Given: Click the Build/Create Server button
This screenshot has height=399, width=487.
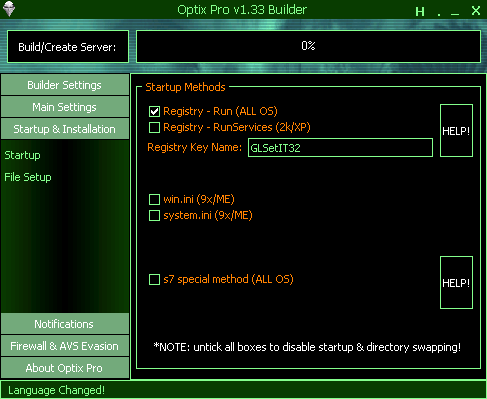Looking at the screenshot, I should point(68,47).
